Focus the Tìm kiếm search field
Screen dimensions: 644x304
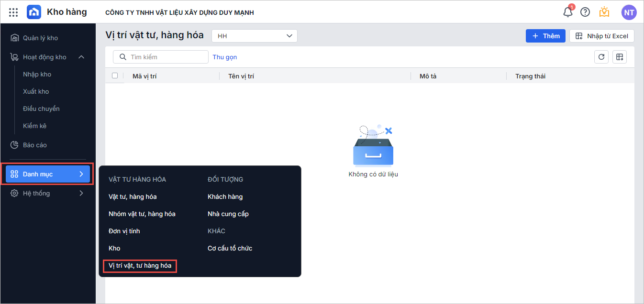pos(161,57)
